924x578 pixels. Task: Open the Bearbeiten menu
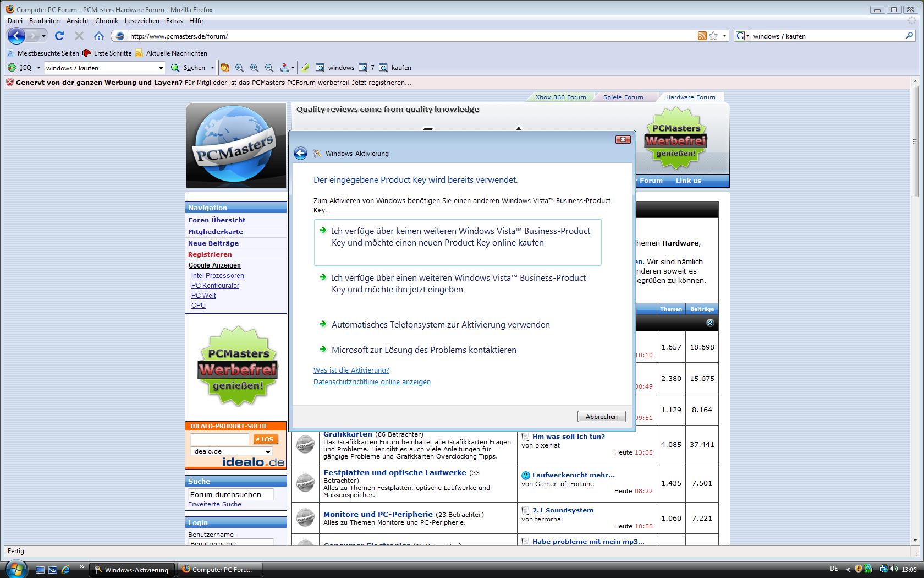click(x=44, y=21)
